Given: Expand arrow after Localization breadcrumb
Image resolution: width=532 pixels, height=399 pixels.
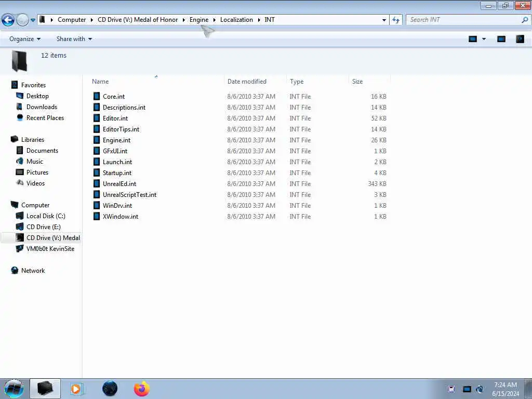Looking at the screenshot, I should [x=259, y=20].
